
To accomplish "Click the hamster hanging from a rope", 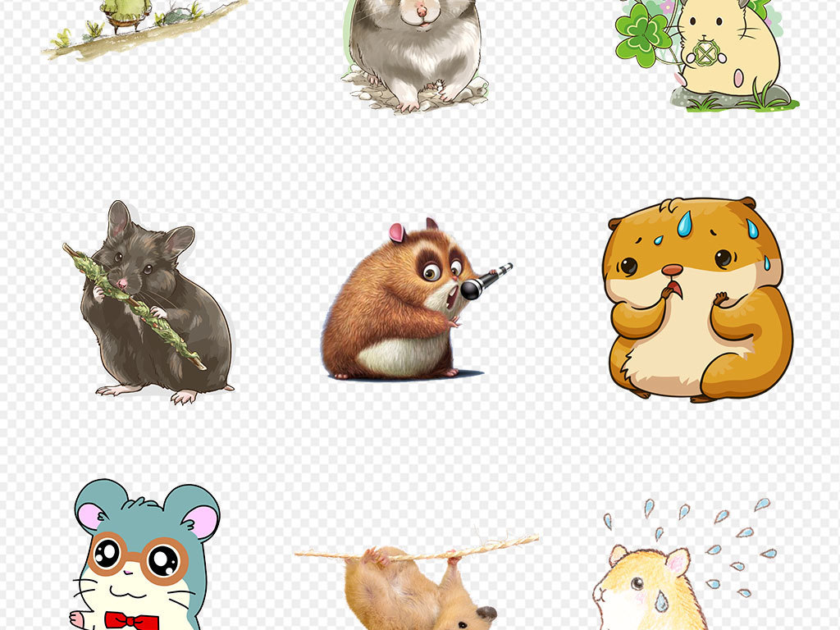I will tap(416, 582).
